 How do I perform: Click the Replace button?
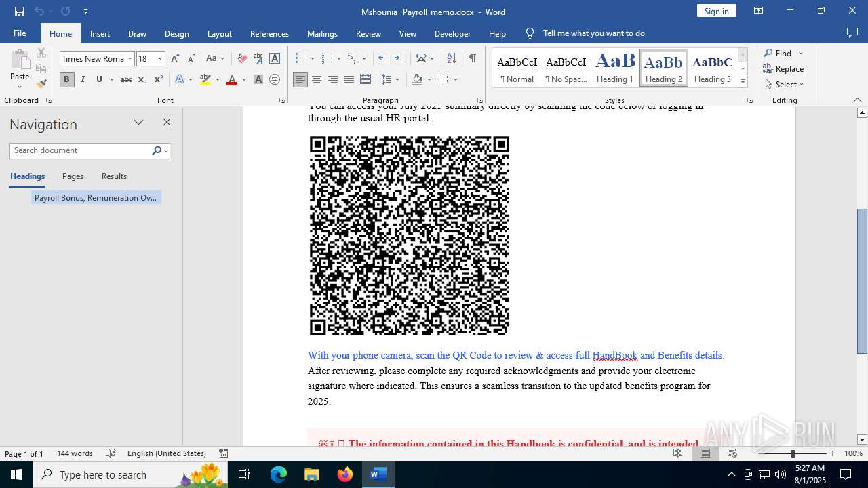tap(783, 68)
